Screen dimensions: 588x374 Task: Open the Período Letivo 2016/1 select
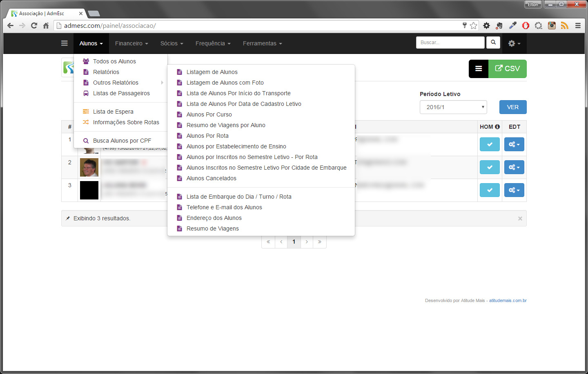click(x=453, y=107)
